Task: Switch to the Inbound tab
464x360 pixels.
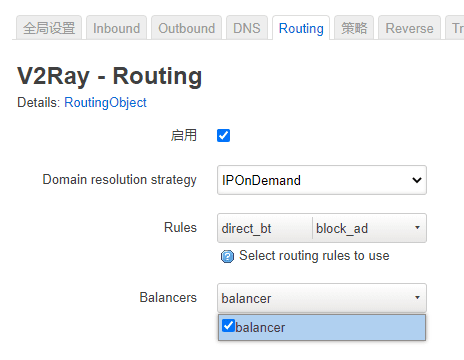Action: (116, 28)
